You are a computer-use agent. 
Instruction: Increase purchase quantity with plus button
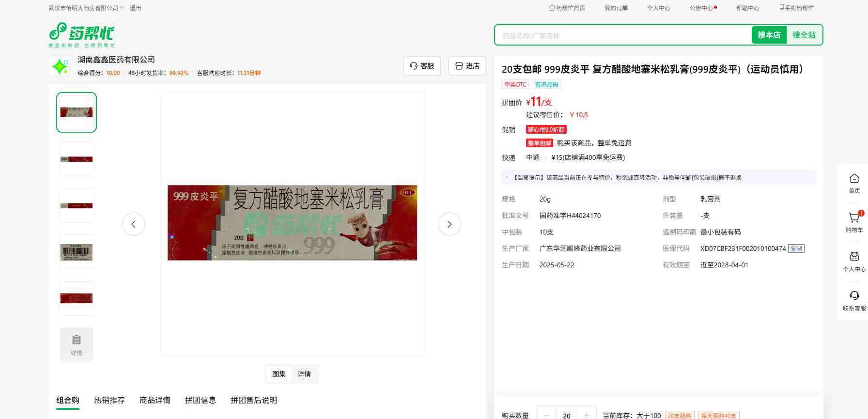[587, 415]
